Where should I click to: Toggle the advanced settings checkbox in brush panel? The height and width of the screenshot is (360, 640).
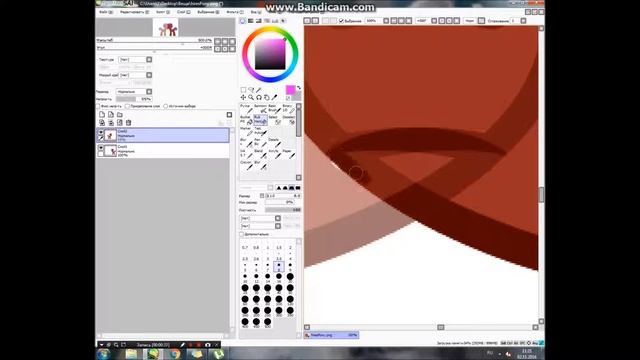(x=242, y=234)
